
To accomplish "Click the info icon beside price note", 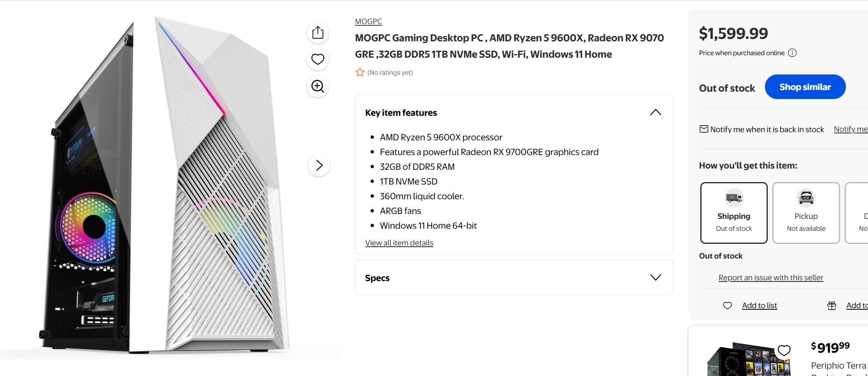I will pos(792,53).
